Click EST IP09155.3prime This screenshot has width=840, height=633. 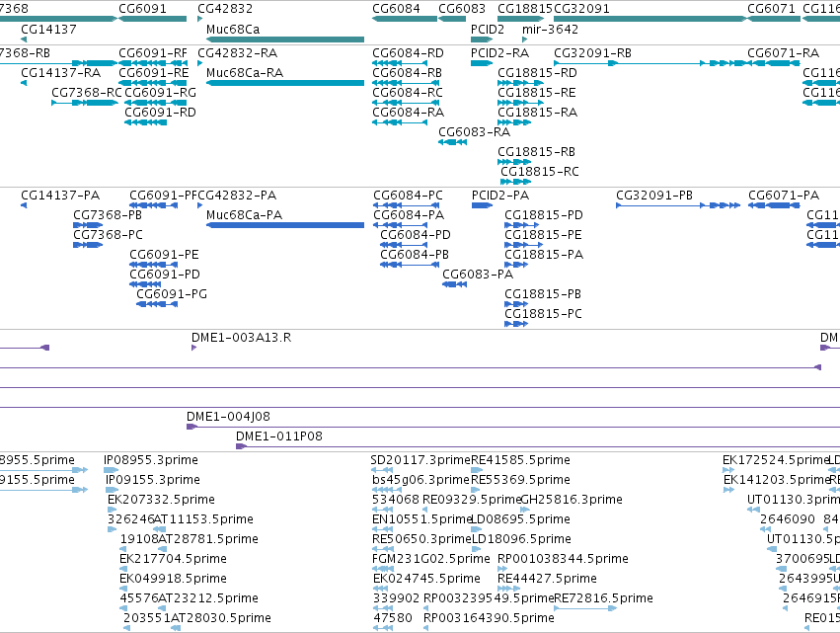[153, 480]
